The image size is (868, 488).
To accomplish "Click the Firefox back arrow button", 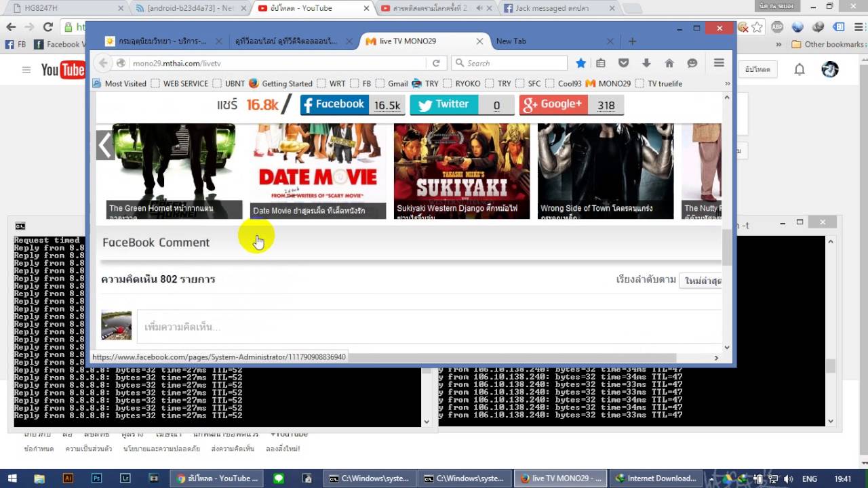I will click(103, 63).
